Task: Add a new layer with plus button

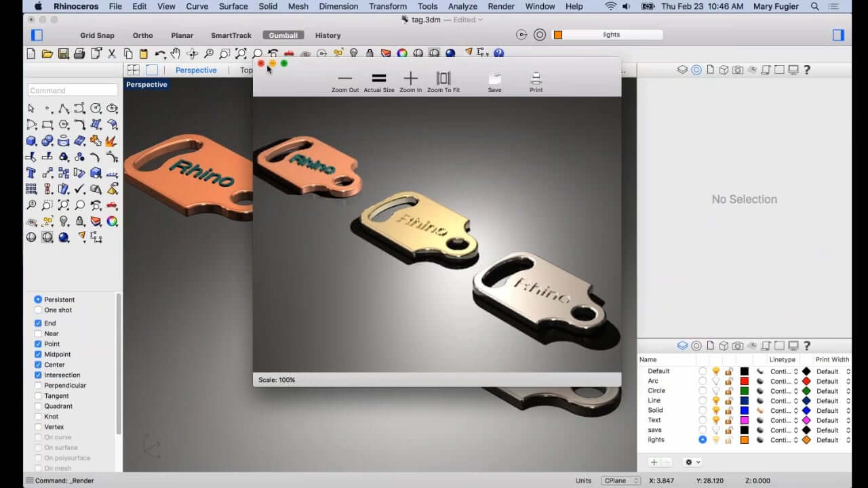Action: coord(654,462)
